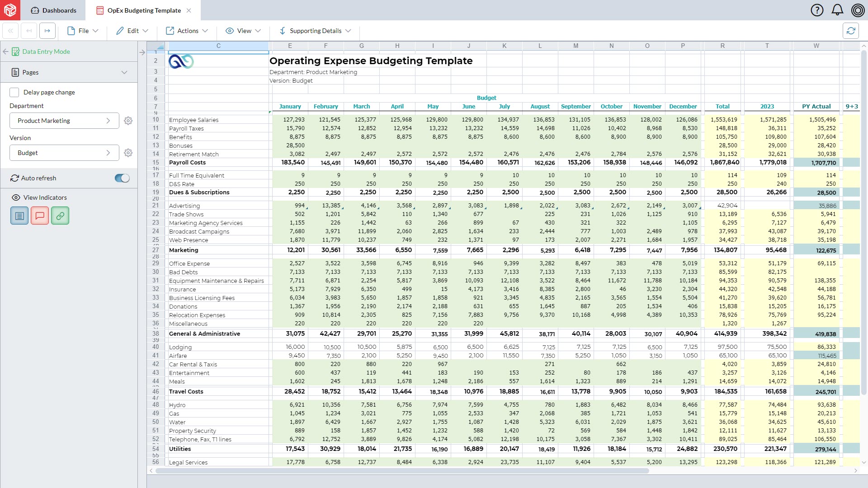Open the Product Marketing department selector
Screen dimensions: 868x488
64,121
